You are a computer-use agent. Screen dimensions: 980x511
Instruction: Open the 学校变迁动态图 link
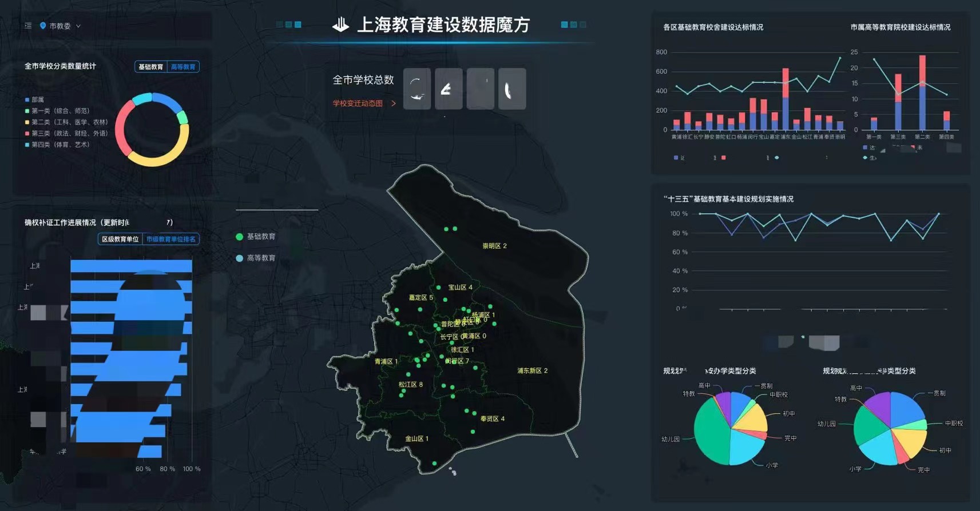click(358, 103)
